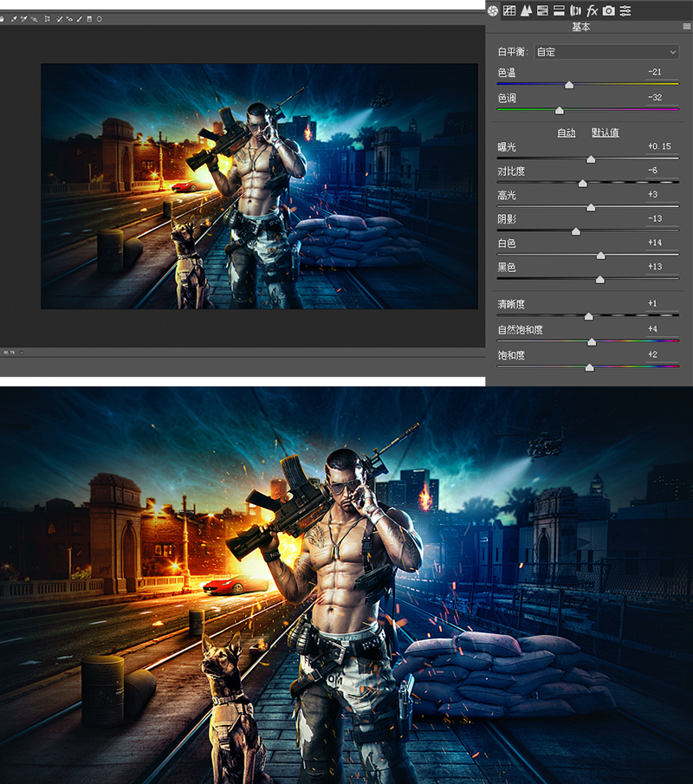Open the HSL / Grayscale panel tab
Image resolution: width=693 pixels, height=784 pixels.
coord(542,10)
